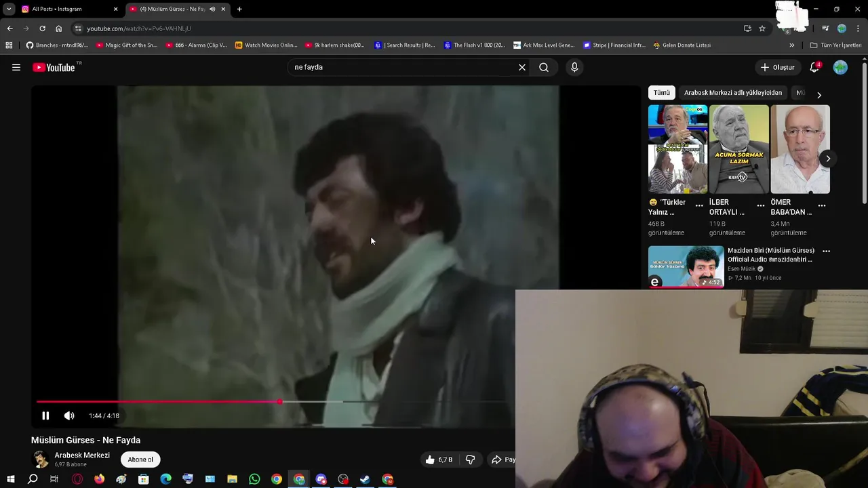The height and width of the screenshot is (488, 868).
Task: Launch Firefox from the taskbar
Action: pyautogui.click(x=100, y=479)
